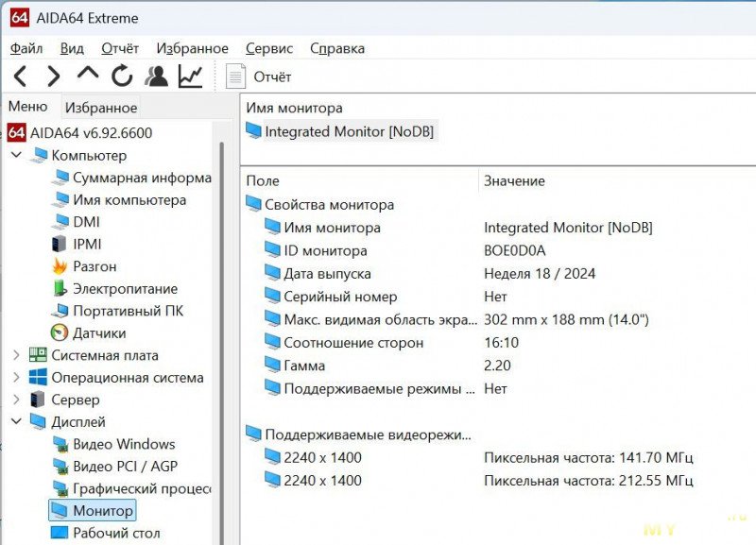Click the Дисплей monitor icon

click(x=38, y=421)
